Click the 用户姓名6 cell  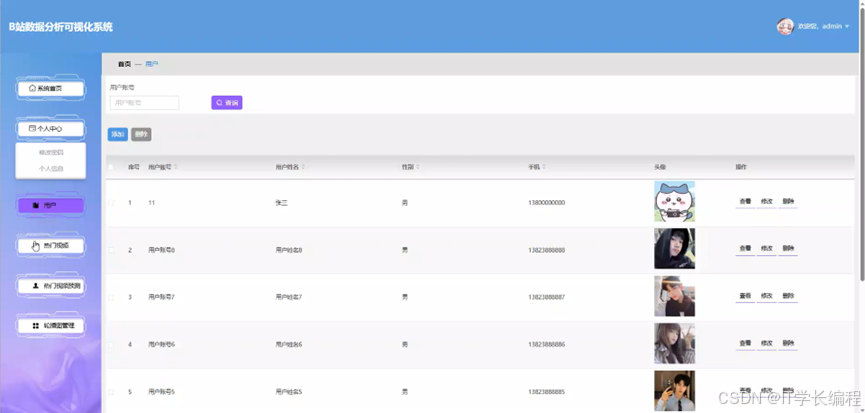click(289, 345)
